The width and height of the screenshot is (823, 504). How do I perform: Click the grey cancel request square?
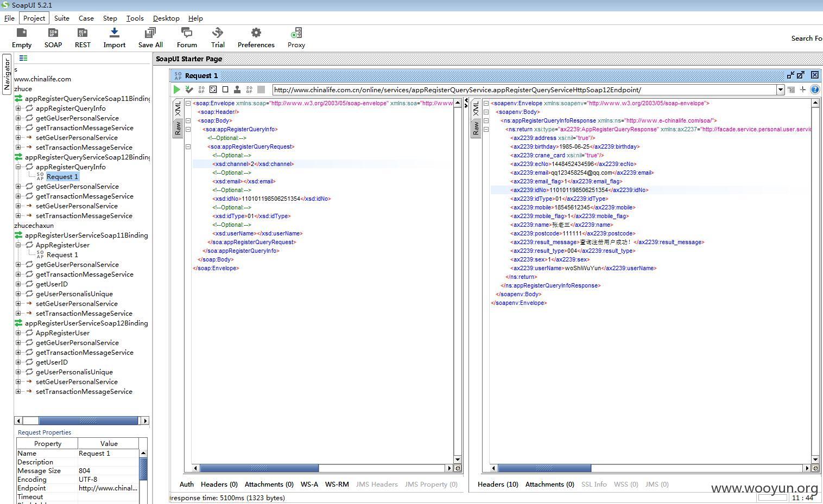tap(261, 90)
